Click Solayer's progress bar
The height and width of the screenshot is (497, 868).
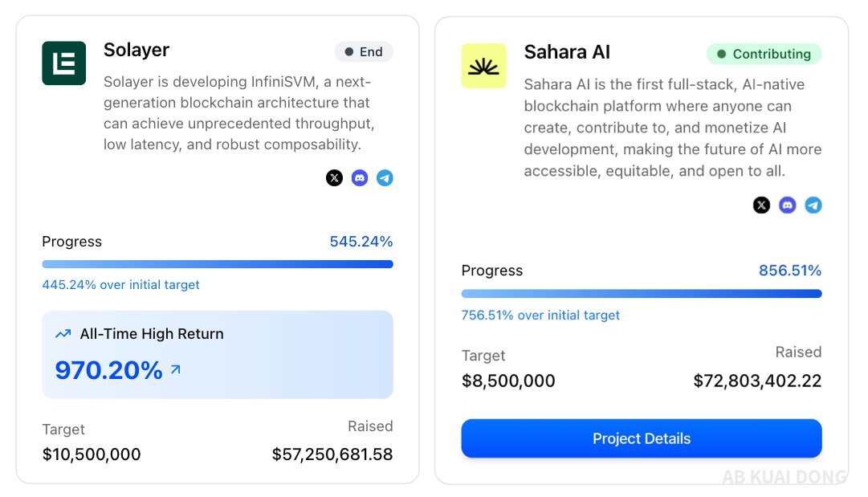[x=218, y=264]
